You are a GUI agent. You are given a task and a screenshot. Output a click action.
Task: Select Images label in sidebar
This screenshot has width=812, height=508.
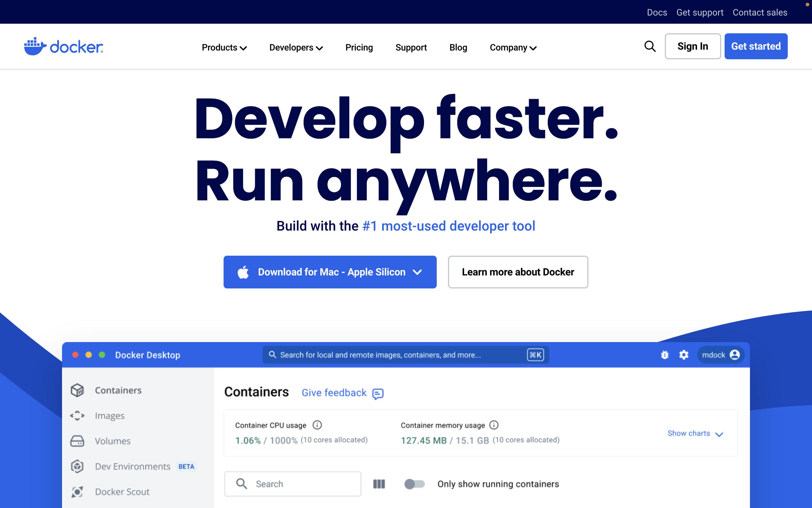[x=110, y=416]
